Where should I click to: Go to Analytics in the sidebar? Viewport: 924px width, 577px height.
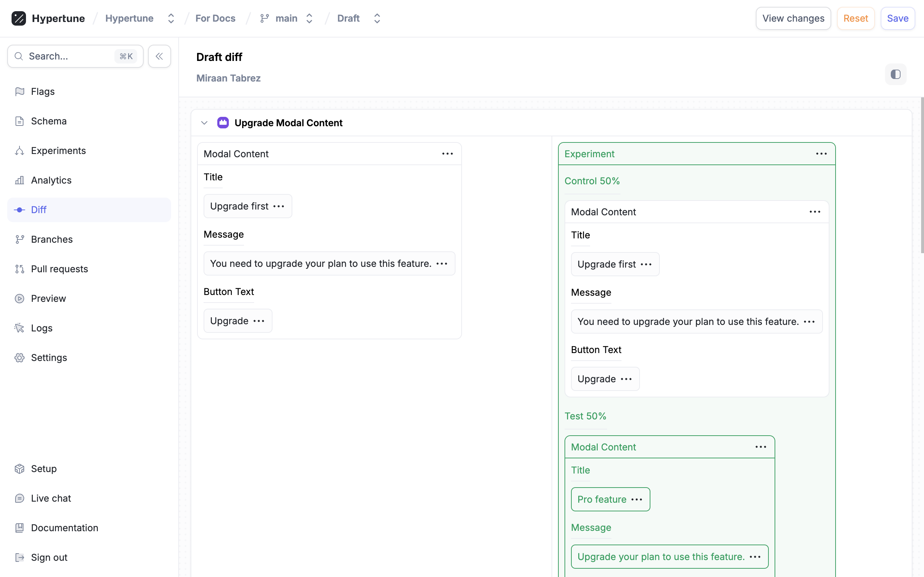click(51, 180)
